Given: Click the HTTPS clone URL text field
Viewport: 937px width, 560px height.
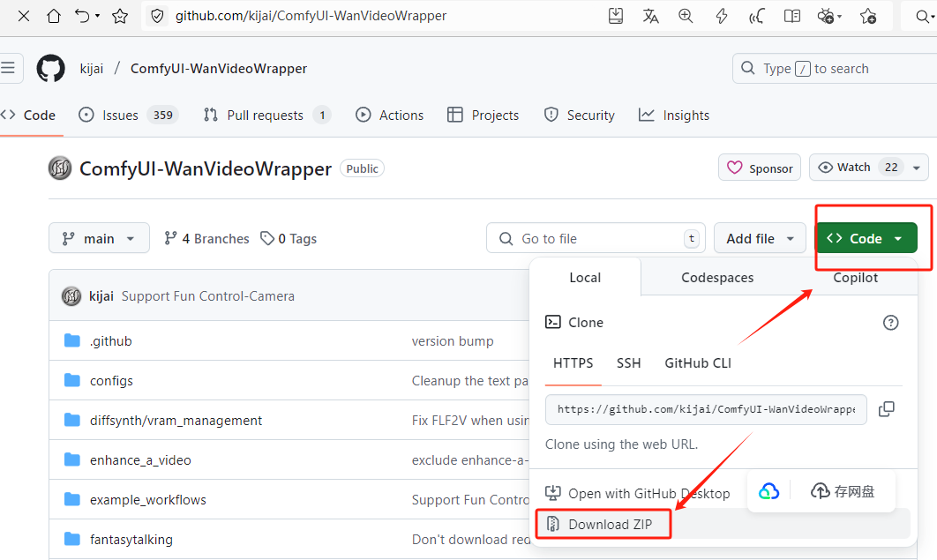Looking at the screenshot, I should point(706,409).
